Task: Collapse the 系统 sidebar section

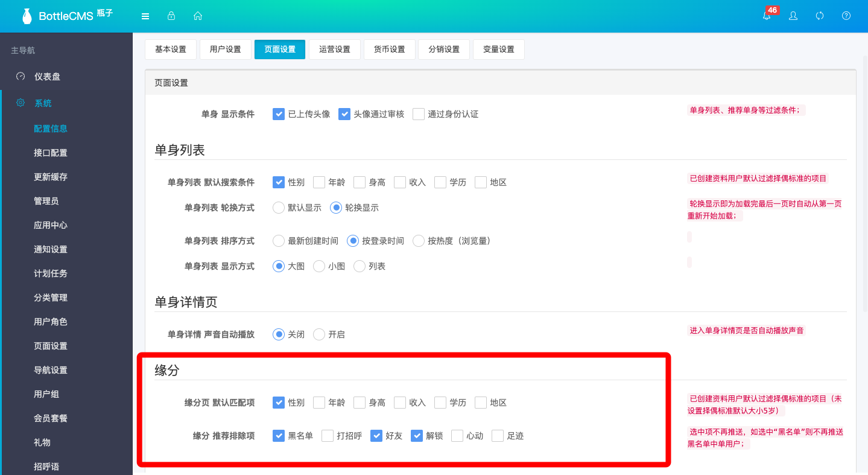Action: tap(43, 103)
